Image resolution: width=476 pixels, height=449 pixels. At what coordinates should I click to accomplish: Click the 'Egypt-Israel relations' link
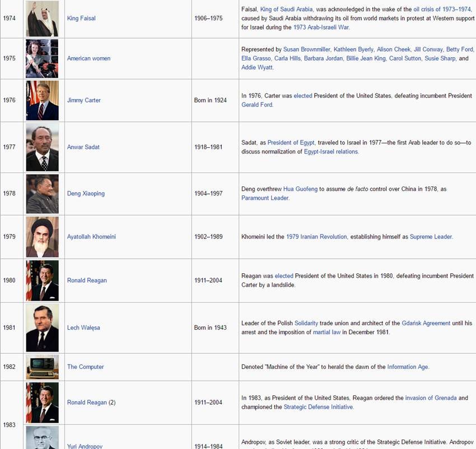[x=330, y=152]
